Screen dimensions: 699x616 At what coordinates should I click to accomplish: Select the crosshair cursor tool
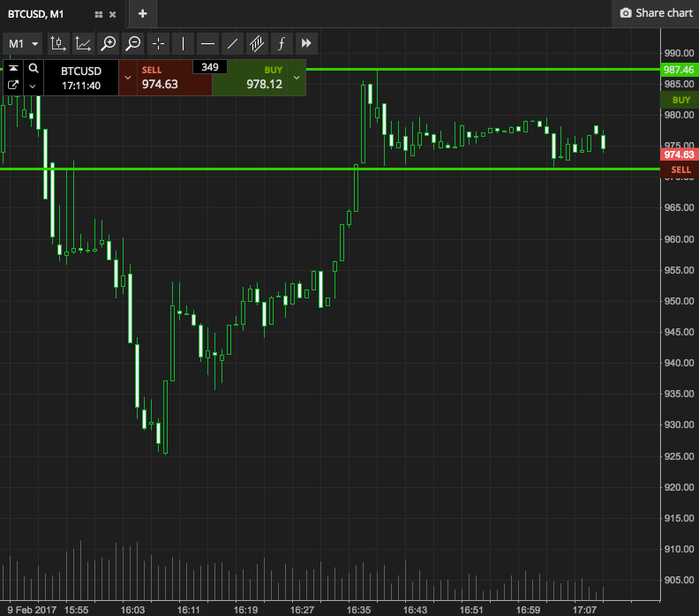tap(158, 43)
